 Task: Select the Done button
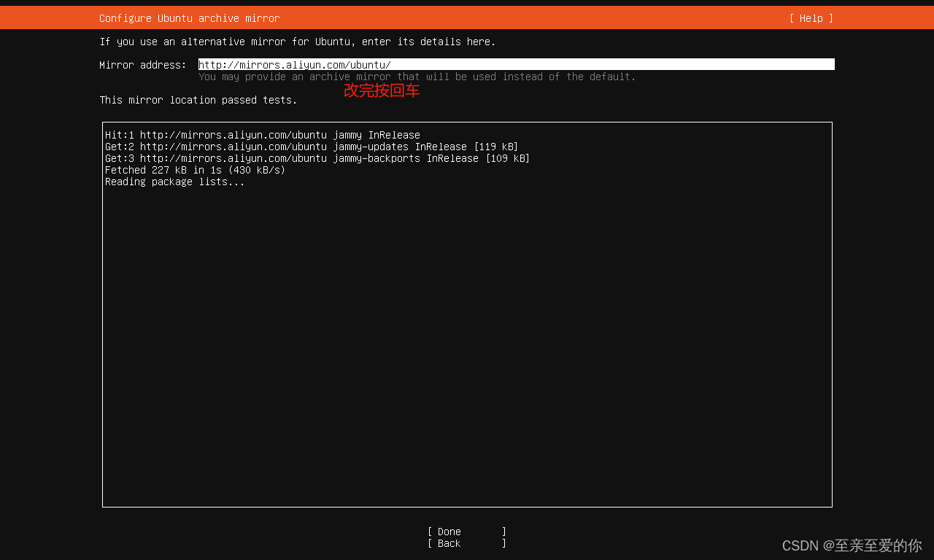[467, 532]
